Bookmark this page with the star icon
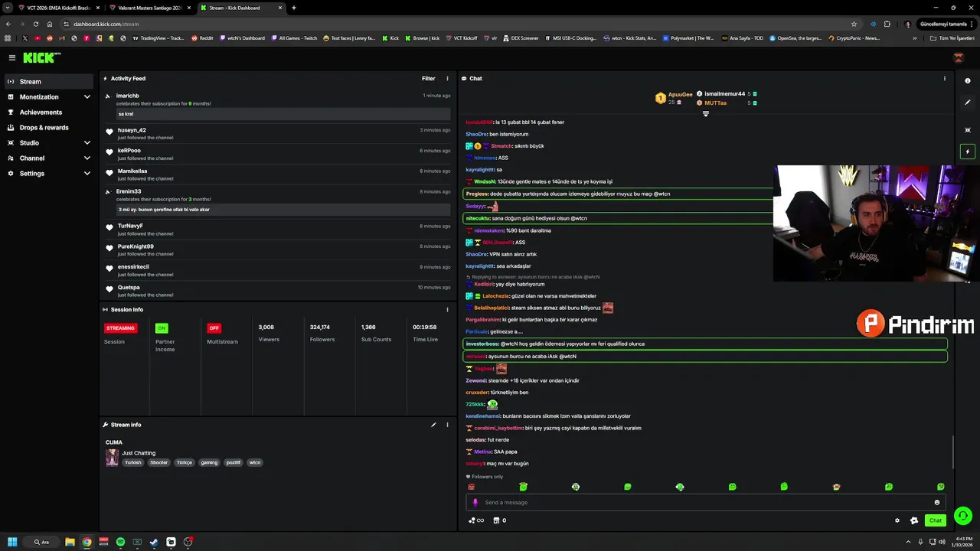The width and height of the screenshot is (980, 551). [854, 24]
